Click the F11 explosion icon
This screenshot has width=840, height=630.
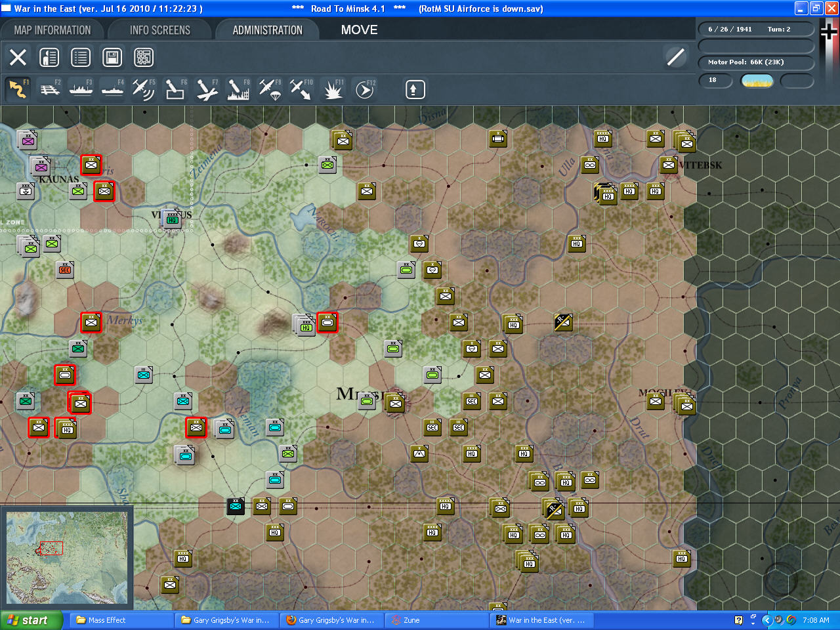333,89
